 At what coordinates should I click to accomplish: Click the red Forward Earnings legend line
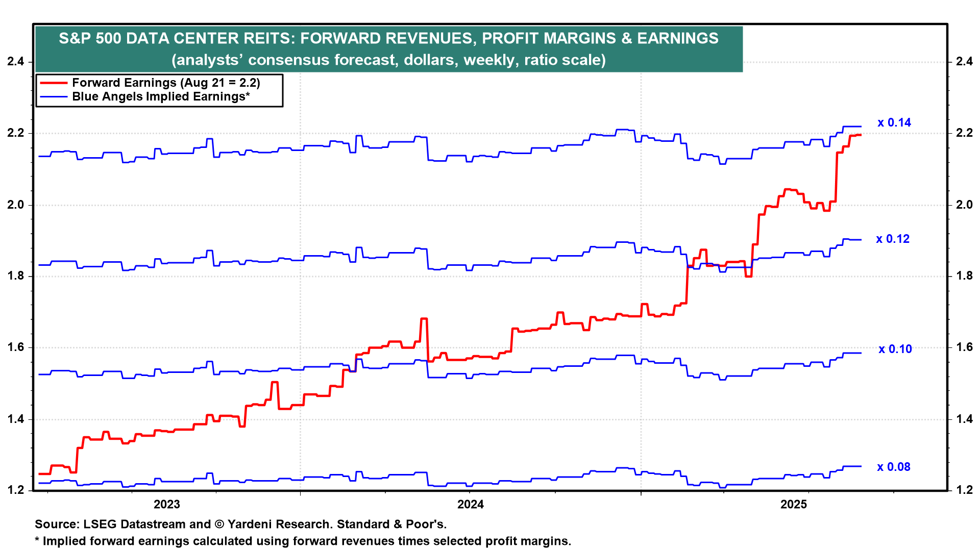(54, 83)
